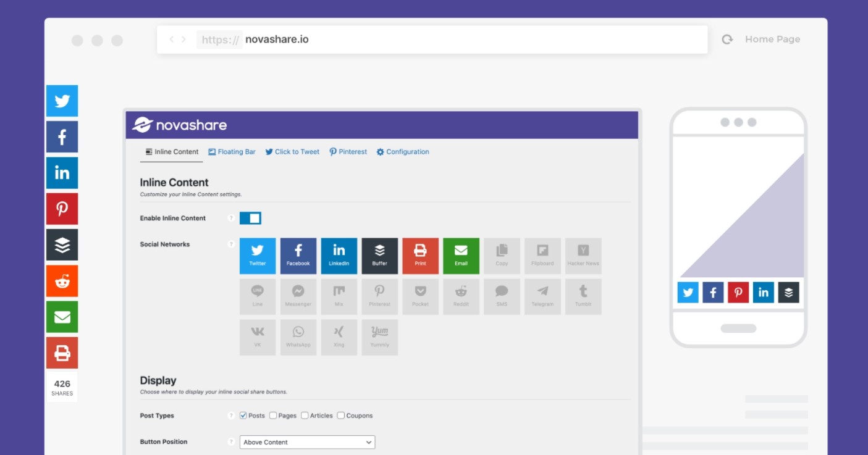Check the Articles post type checkbox

(x=305, y=415)
